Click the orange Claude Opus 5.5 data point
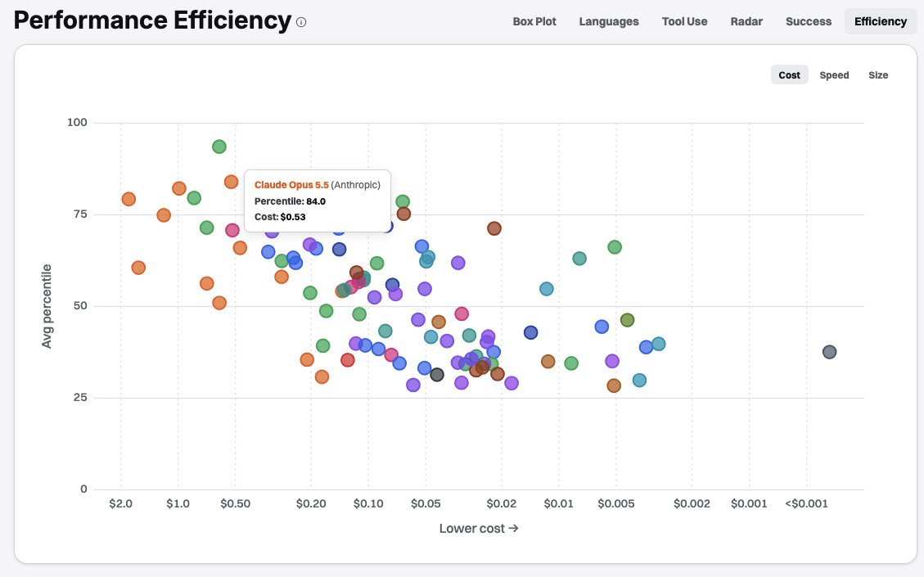The height and width of the screenshot is (577, 924). [x=231, y=183]
